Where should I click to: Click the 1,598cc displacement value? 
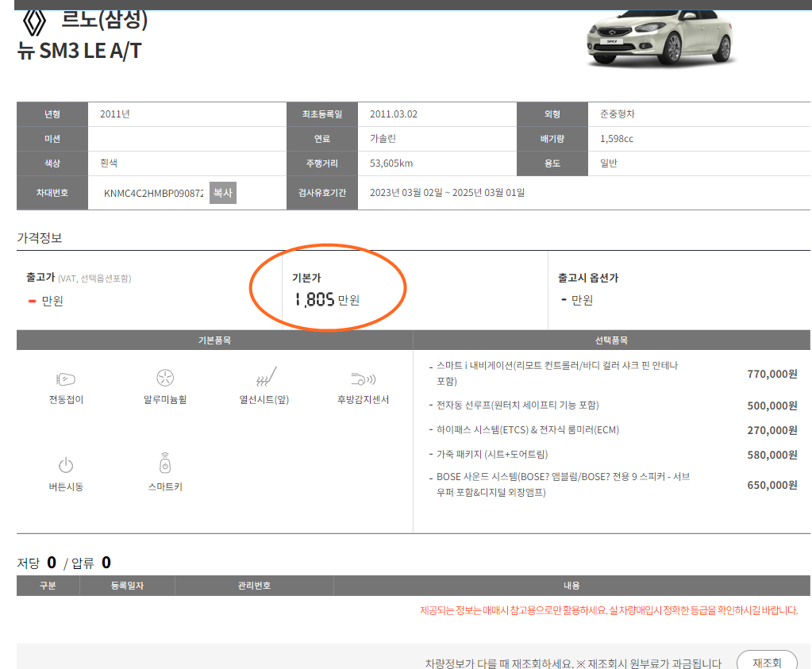(616, 139)
